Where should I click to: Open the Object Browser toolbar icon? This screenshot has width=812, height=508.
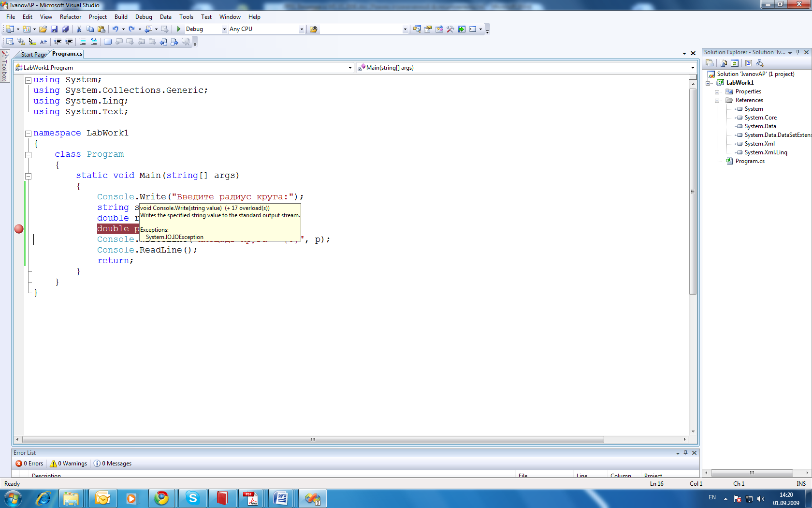point(439,29)
